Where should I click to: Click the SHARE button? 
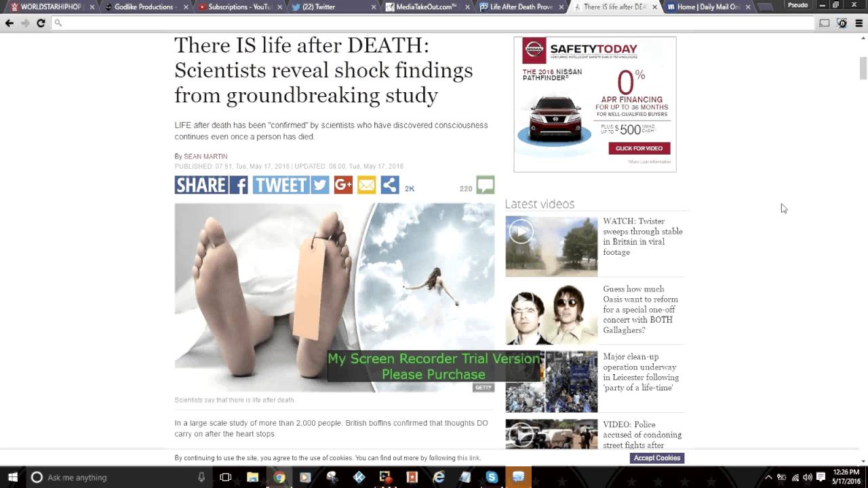[x=201, y=184]
